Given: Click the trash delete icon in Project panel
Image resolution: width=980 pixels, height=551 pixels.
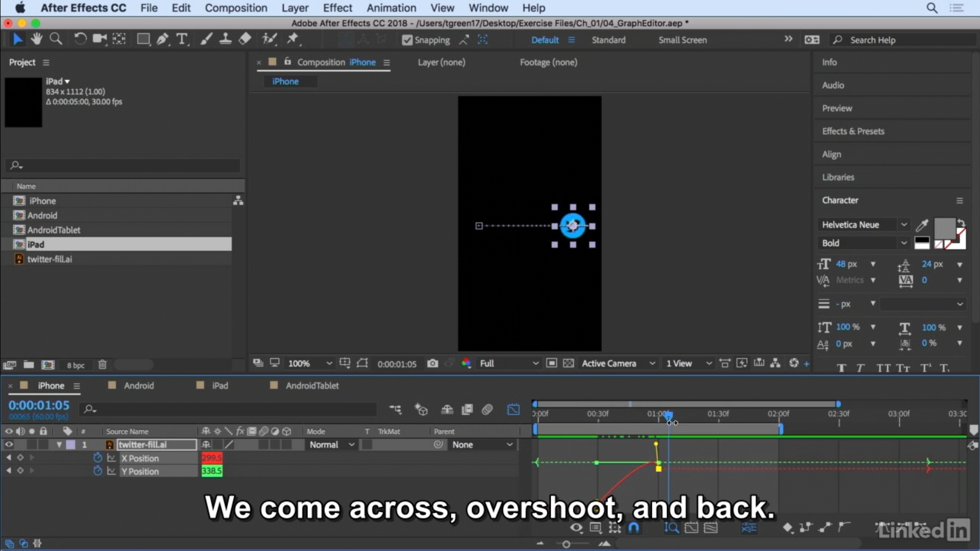Looking at the screenshot, I should point(103,365).
